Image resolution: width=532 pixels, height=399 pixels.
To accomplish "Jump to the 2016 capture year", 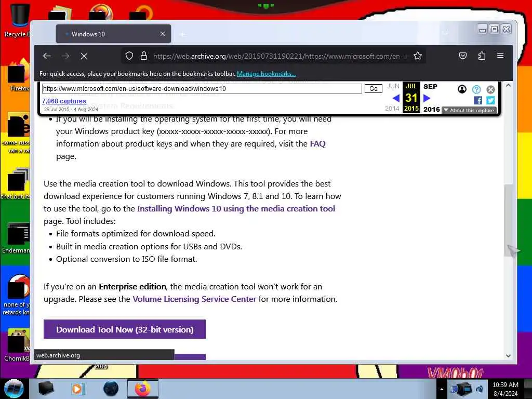I will (x=432, y=109).
